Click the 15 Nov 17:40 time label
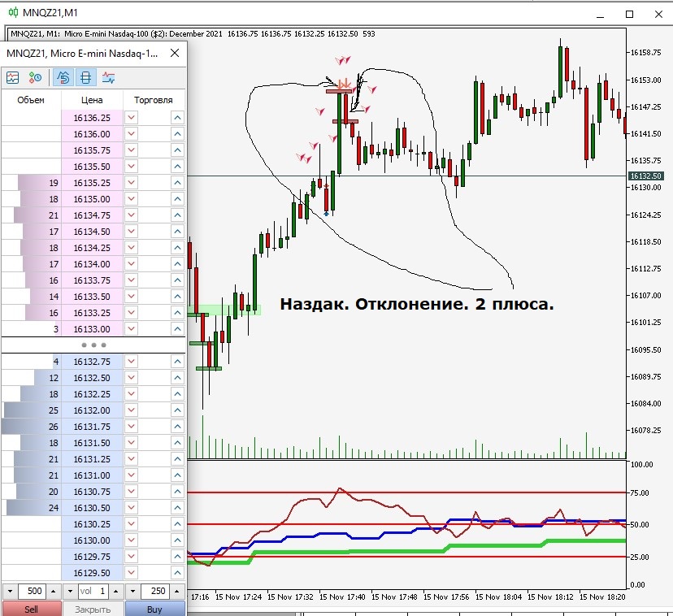The width and height of the screenshot is (673, 616). 342,596
